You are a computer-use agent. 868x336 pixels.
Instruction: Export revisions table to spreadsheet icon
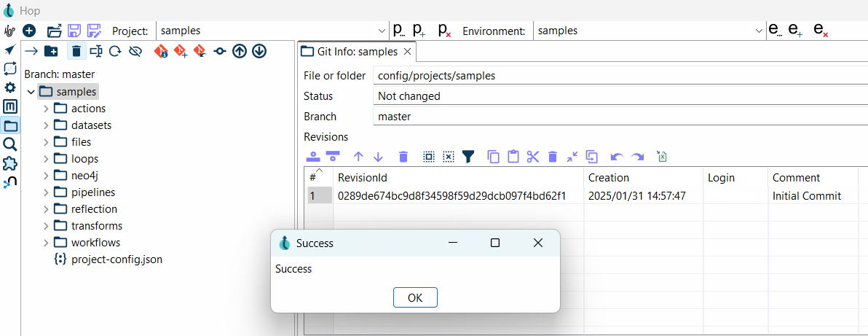661,157
